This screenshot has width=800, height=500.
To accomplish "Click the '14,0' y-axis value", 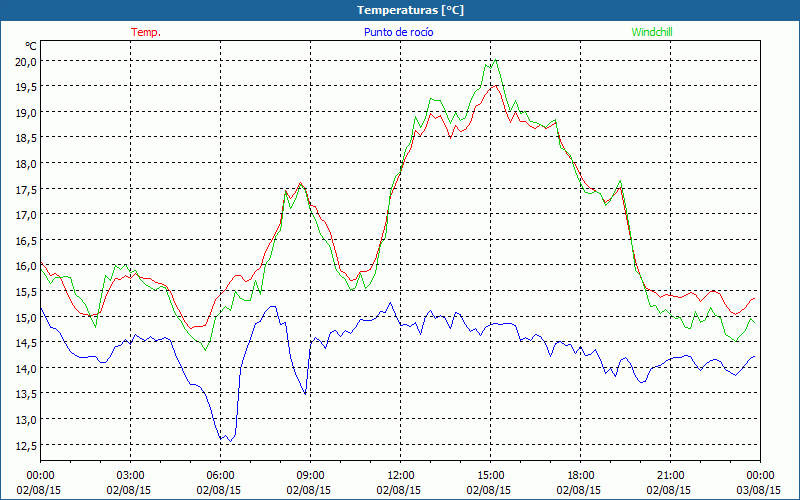I will coord(27,368).
